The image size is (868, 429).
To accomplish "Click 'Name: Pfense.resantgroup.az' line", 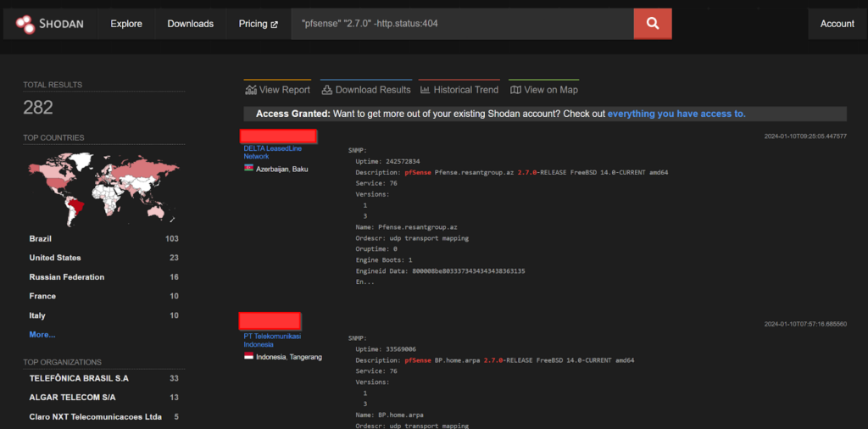I will (x=406, y=227).
